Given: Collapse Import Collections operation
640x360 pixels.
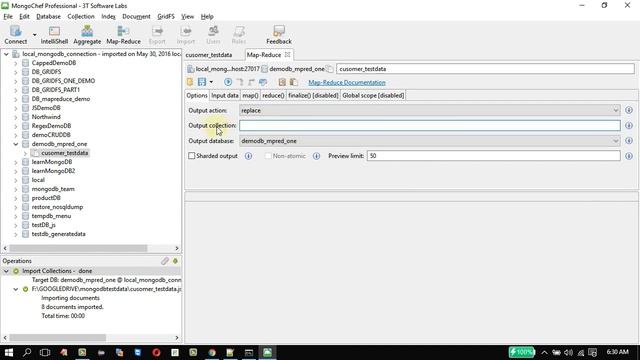Looking at the screenshot, I should click(x=6, y=271).
